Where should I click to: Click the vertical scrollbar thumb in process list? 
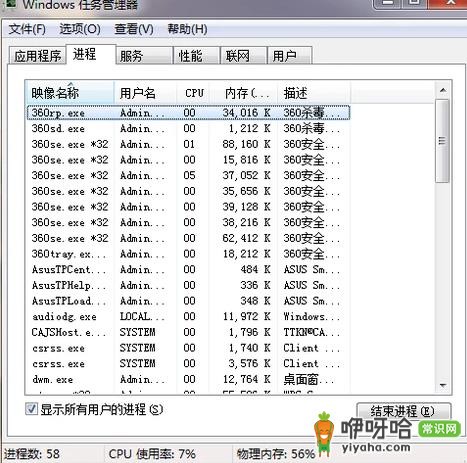click(442, 141)
